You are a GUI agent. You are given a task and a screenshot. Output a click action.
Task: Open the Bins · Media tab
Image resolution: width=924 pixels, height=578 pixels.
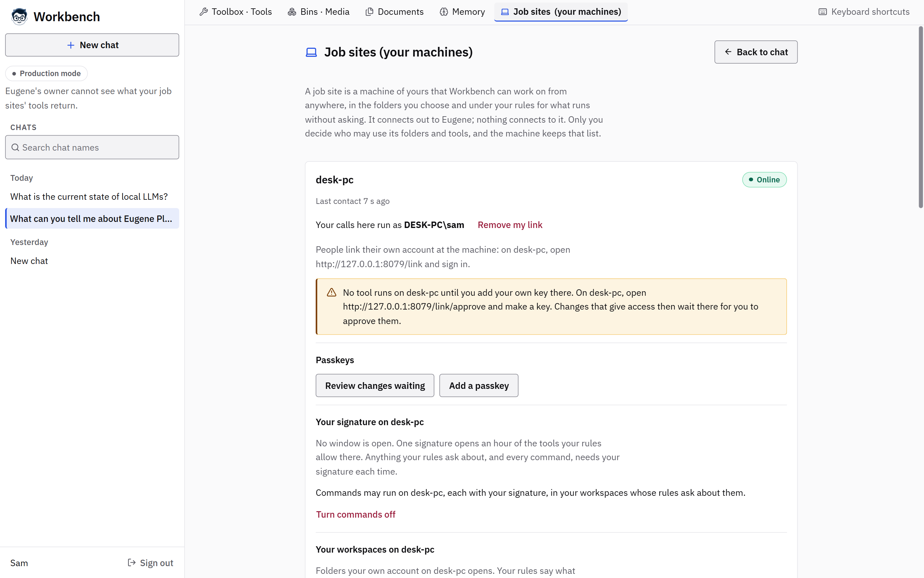click(x=319, y=12)
